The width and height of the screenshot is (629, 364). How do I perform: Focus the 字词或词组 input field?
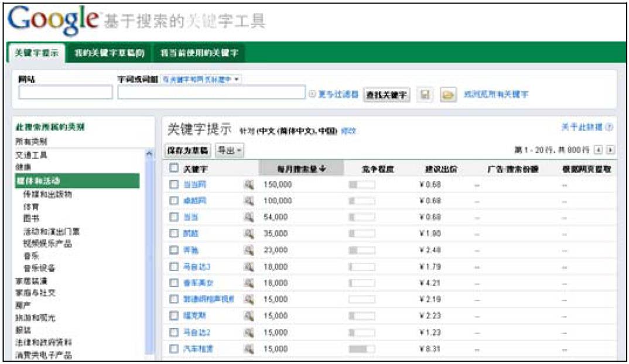(211, 92)
